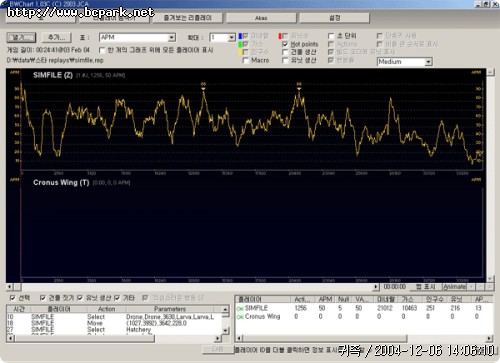The image size is (500, 363).
Task: Uncheck 유닛 생산 filter above the action list
Action: pyautogui.click(x=80, y=298)
